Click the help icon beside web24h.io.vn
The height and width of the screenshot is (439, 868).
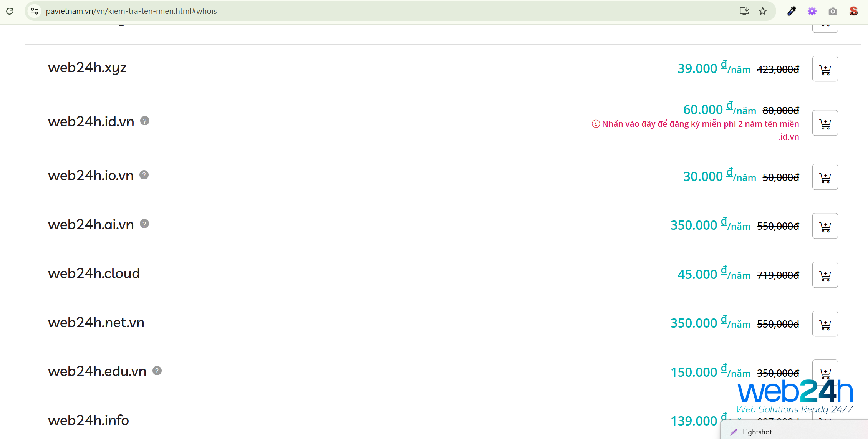144,175
